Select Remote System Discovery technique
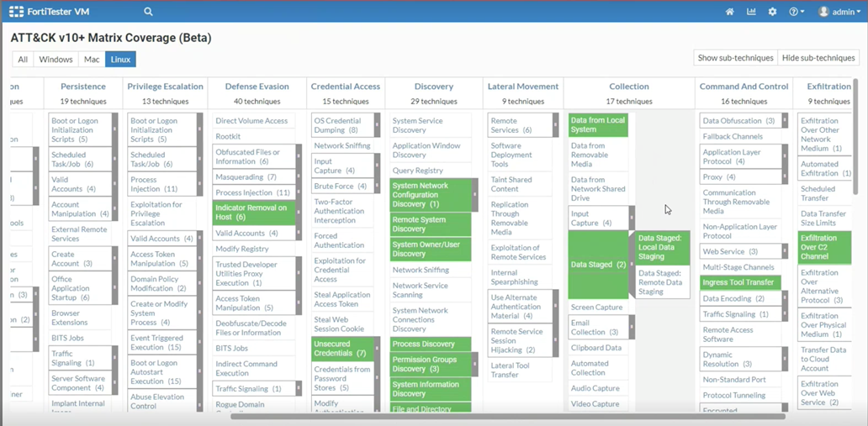Viewport: 868px width, 426px height. click(x=430, y=224)
